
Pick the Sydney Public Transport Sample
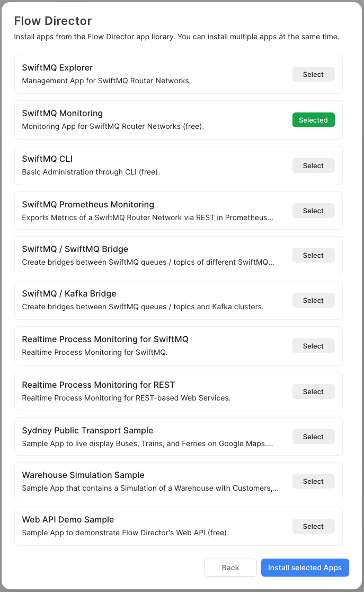pos(313,437)
